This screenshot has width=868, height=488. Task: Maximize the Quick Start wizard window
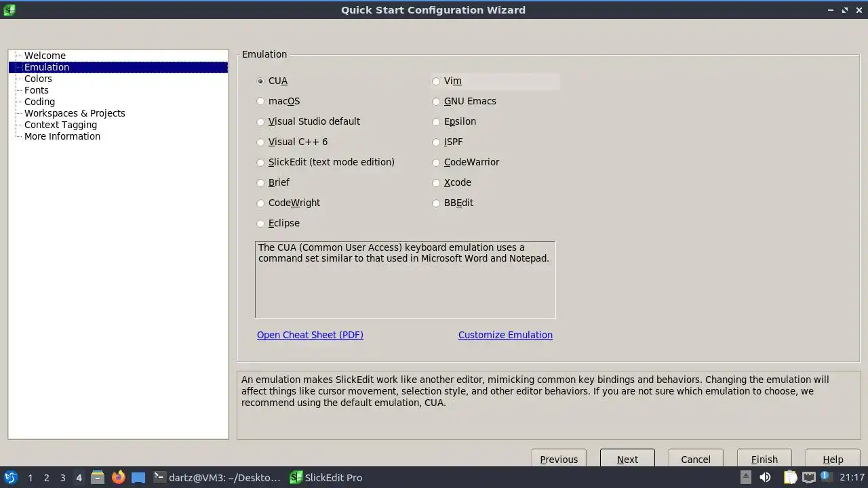tap(845, 9)
